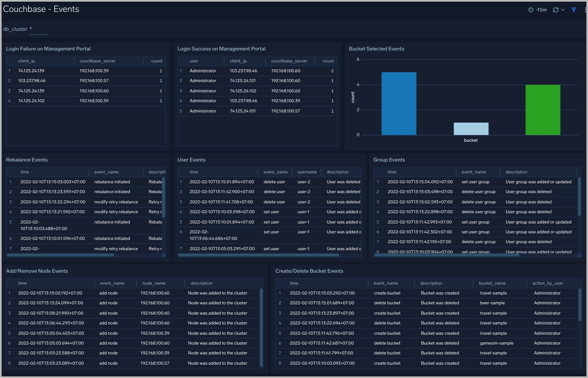Click the horizontal scrollbar under User Events
Screen dimensions: 588x378
click(258, 255)
